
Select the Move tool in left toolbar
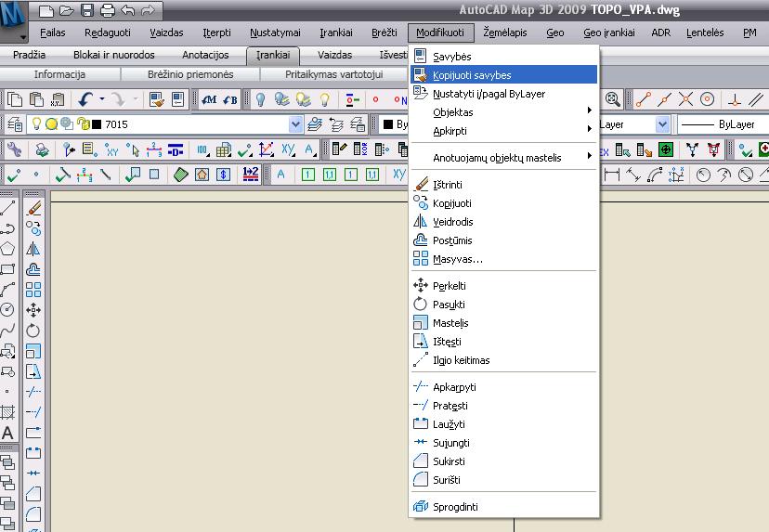pos(33,310)
